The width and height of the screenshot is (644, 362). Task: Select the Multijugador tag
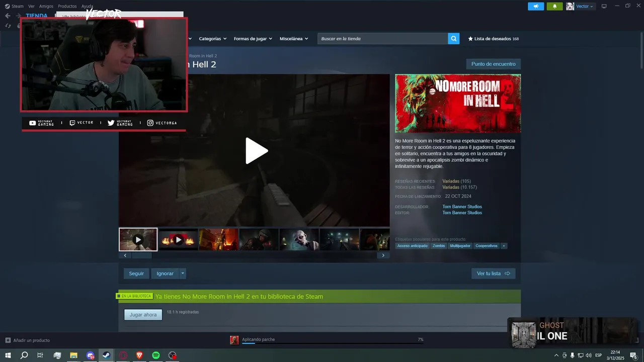(x=460, y=246)
